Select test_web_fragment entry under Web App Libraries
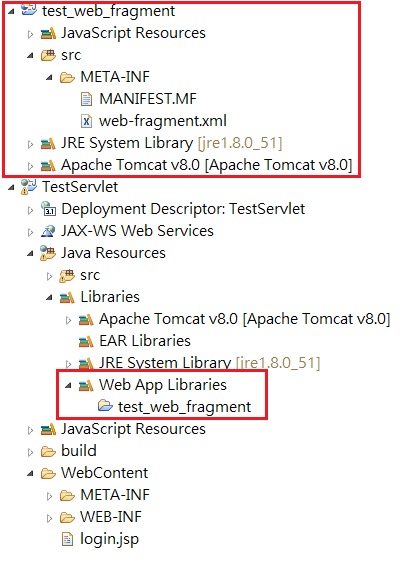 [185, 407]
